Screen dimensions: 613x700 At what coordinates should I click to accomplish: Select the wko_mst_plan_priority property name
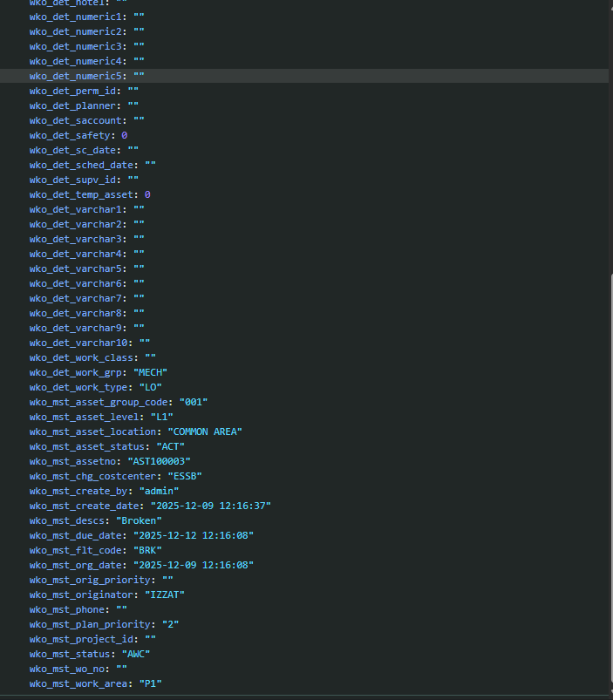click(x=89, y=624)
